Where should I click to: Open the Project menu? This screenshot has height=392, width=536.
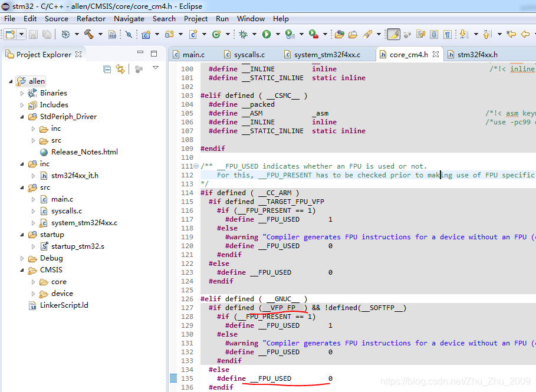coord(196,19)
